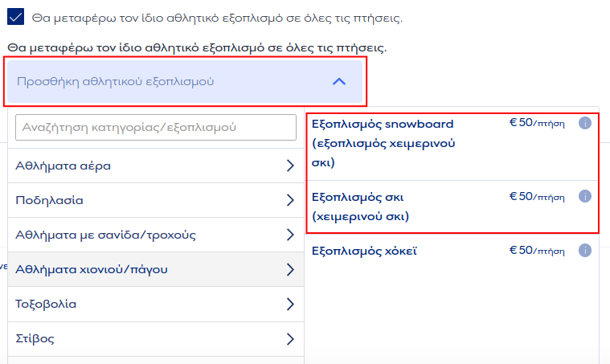
Task: Click chevron next to Αθλήματα χιονιού/πάγου
Action: [x=289, y=270]
